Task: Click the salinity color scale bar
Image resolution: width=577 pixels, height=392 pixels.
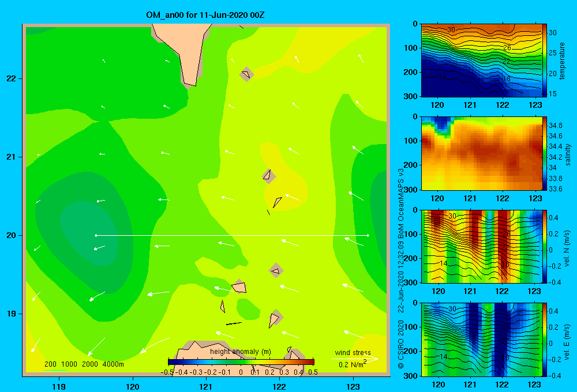Action: click(545, 153)
